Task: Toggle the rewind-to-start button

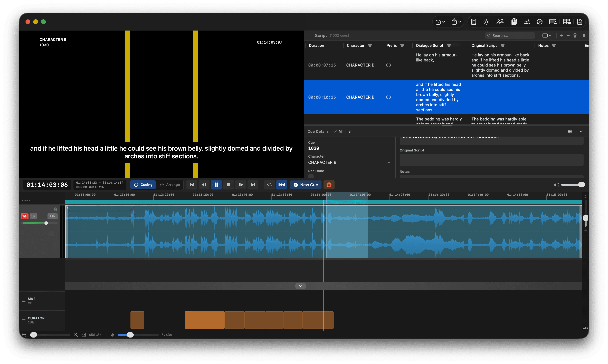Action: tap(282, 185)
